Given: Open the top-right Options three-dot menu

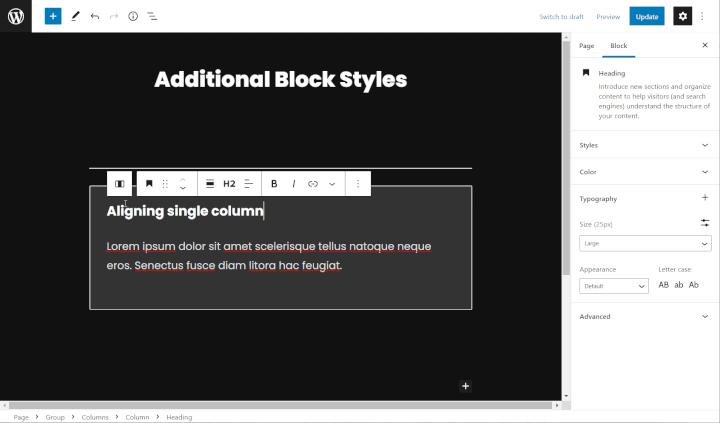Looking at the screenshot, I should pos(702,16).
